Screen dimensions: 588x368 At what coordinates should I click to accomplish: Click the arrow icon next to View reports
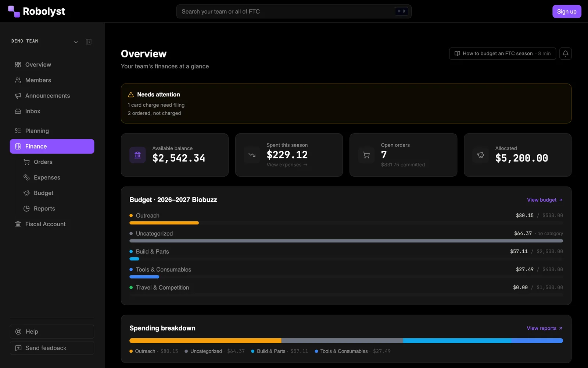560,328
